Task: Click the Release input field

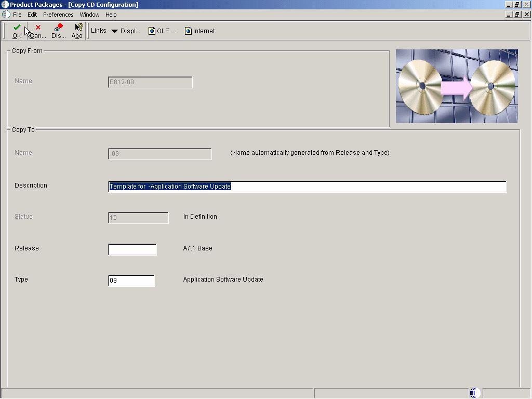Action: pos(132,249)
